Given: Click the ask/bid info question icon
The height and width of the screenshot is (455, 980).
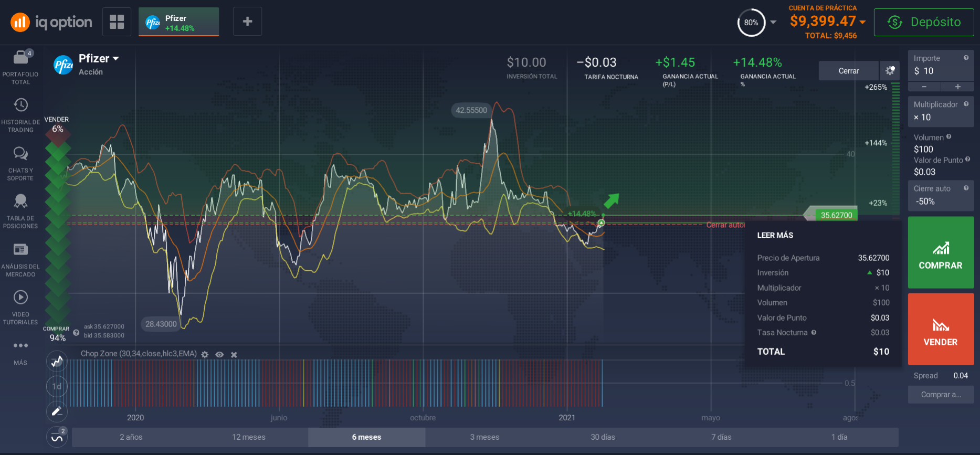Looking at the screenshot, I should [x=76, y=333].
